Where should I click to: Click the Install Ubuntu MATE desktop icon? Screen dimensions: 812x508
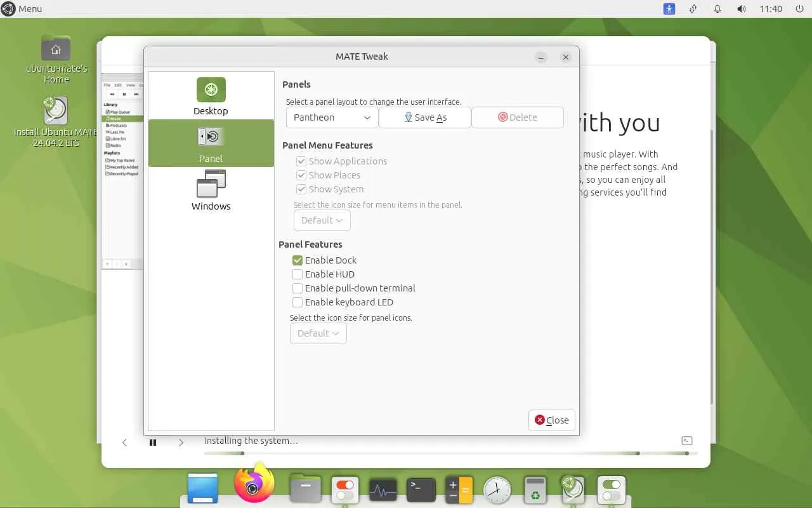[x=56, y=123]
